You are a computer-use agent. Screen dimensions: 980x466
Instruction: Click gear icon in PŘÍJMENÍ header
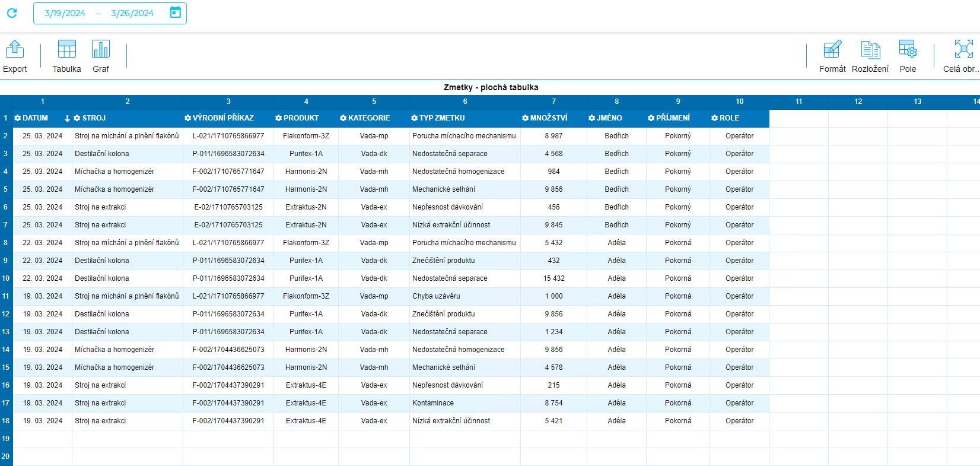(x=651, y=118)
